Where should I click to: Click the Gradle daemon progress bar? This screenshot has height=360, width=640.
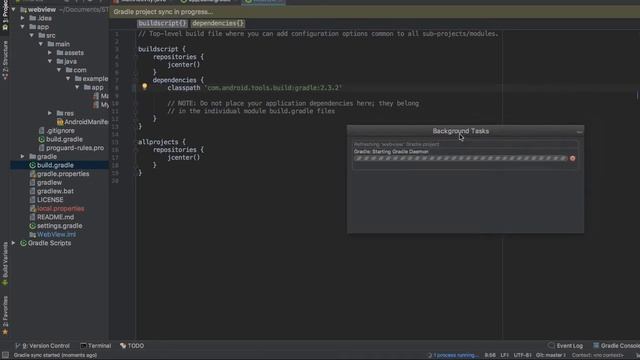[x=460, y=158]
